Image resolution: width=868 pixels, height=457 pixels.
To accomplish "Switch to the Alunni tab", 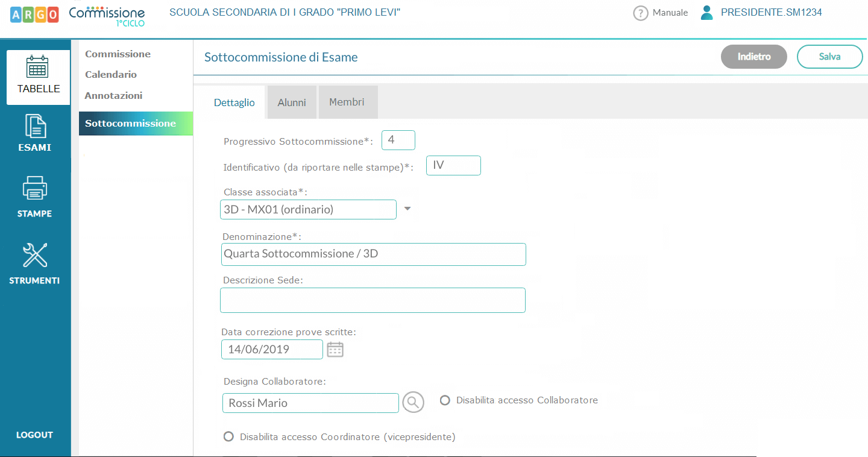I will (x=292, y=102).
